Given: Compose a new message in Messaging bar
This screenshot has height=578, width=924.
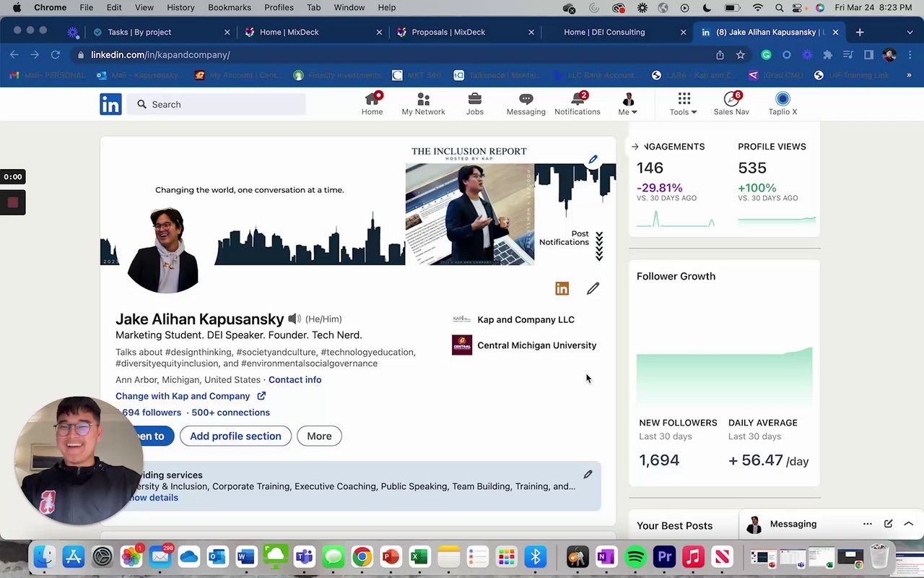Looking at the screenshot, I should point(888,524).
